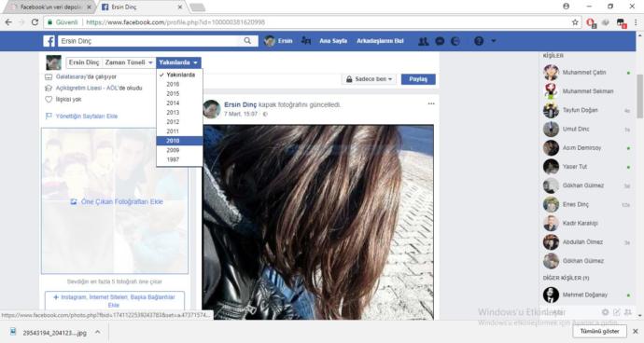644x343 pixels.
Task: Open download item options chevron
Action: coord(97,332)
